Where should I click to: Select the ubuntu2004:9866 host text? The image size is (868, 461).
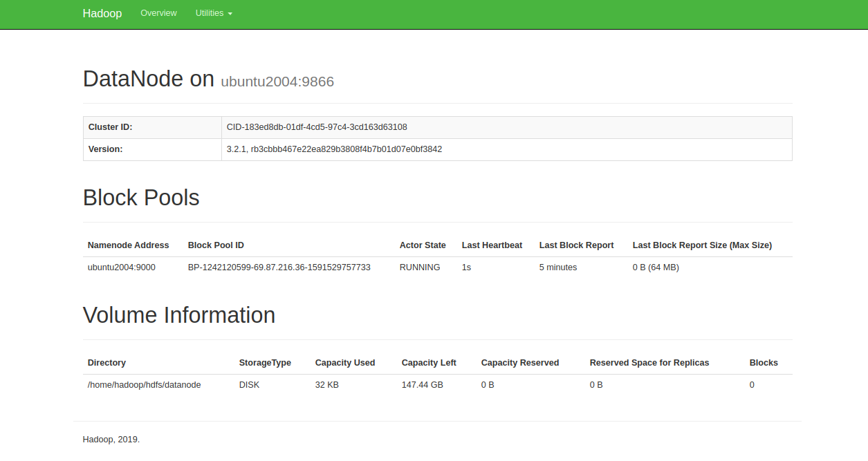point(277,82)
